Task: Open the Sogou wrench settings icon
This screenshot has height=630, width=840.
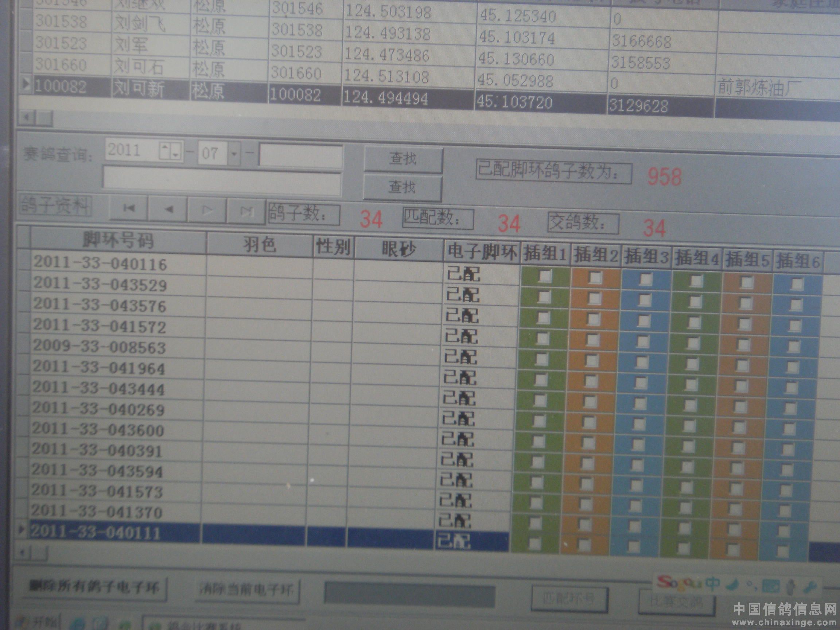Action: coord(810,587)
